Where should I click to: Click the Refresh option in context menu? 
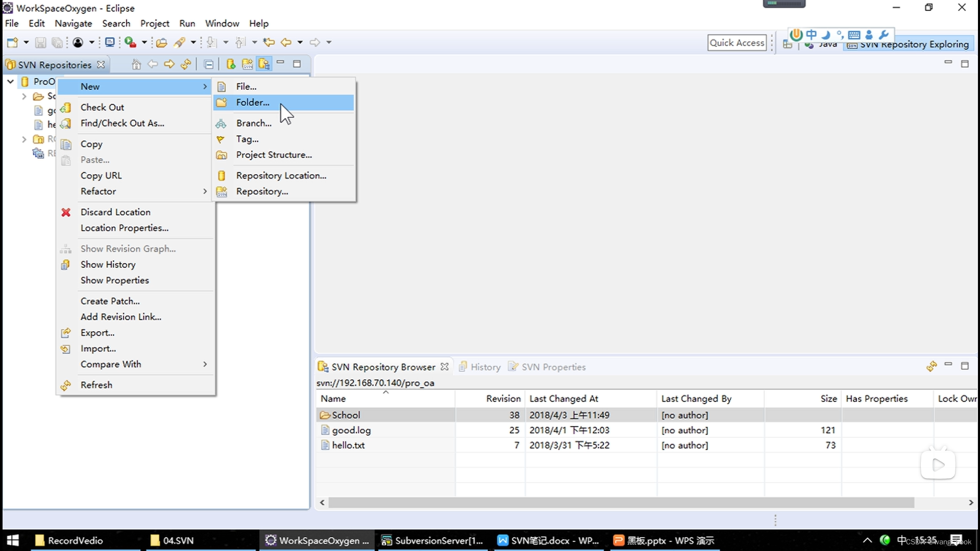coord(96,384)
